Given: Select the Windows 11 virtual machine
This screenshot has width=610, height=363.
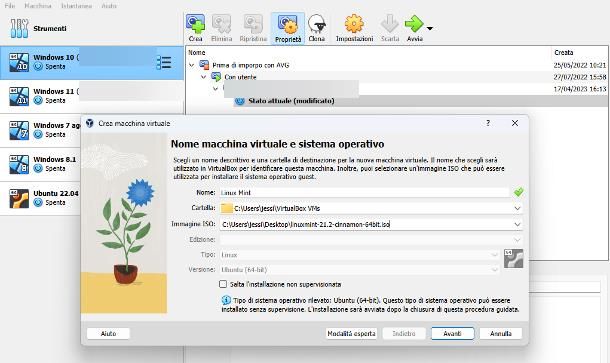Looking at the screenshot, I should (92, 96).
